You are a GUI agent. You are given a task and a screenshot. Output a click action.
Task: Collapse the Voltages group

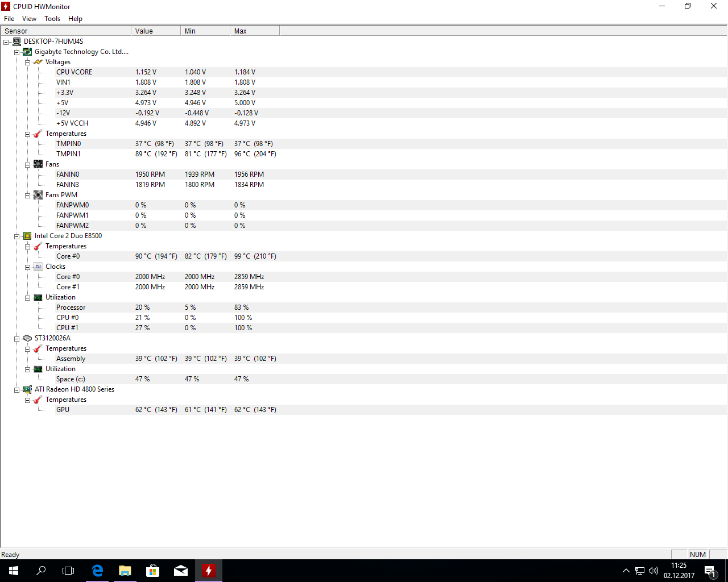click(28, 63)
